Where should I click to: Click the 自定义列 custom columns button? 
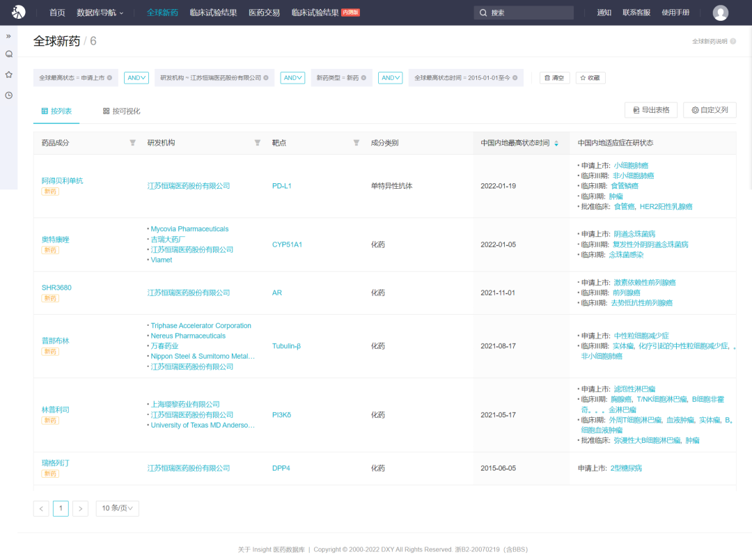coord(710,110)
